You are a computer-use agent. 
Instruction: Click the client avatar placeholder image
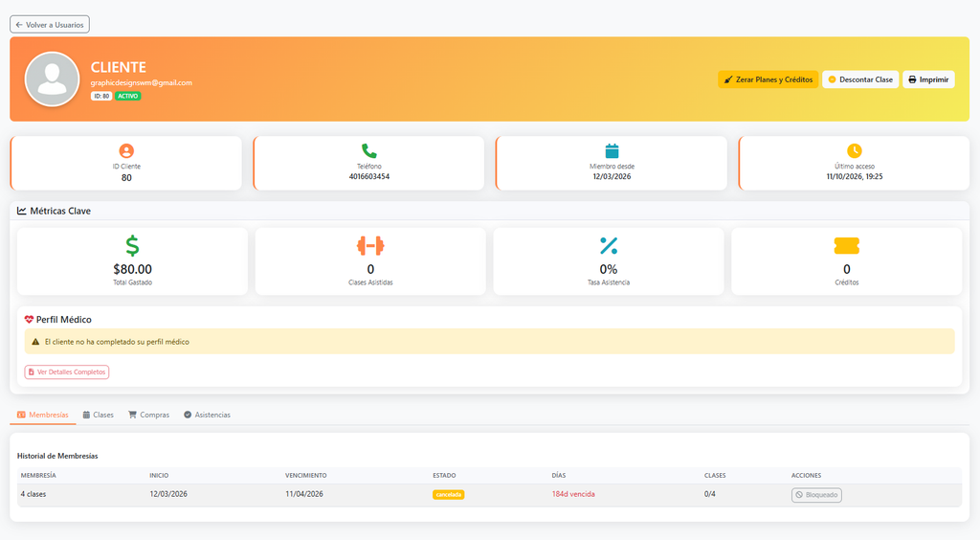tap(52, 79)
